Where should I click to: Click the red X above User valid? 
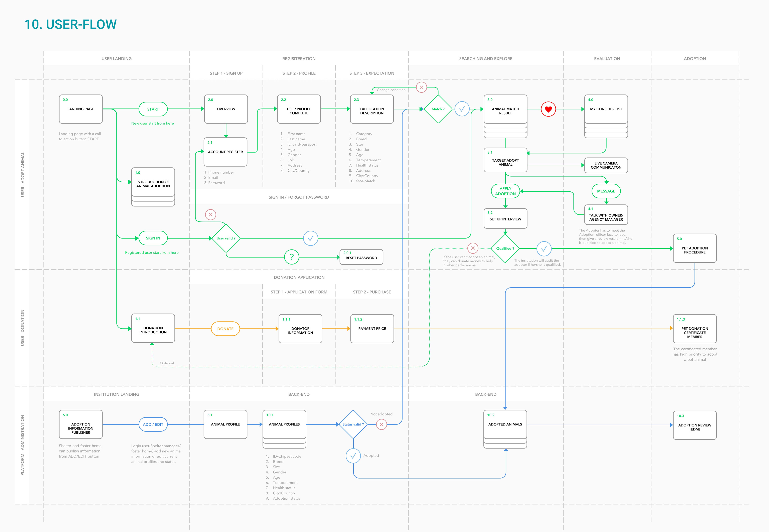click(210, 215)
